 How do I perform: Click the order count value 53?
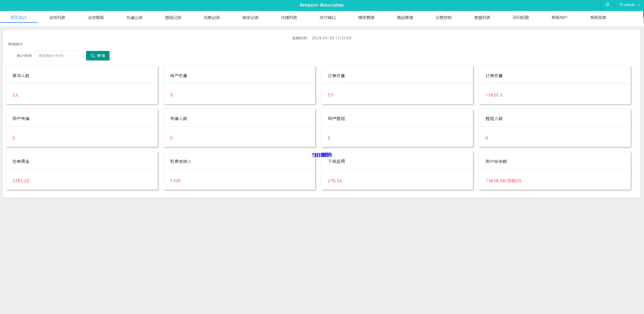tap(330, 95)
